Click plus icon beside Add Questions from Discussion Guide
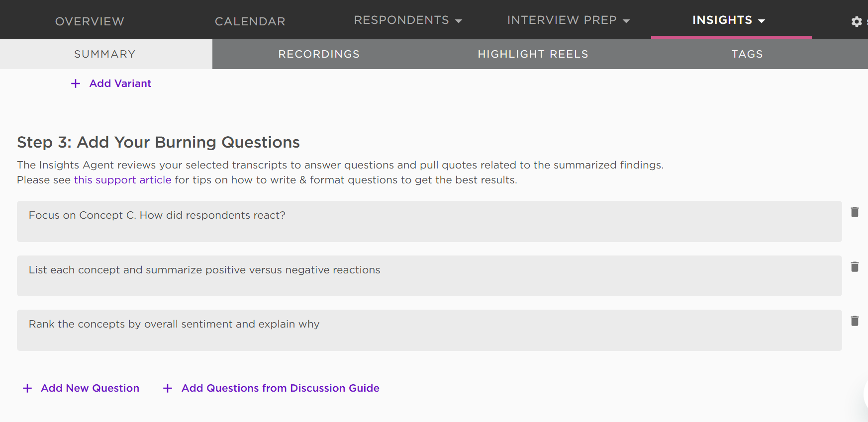 168,388
